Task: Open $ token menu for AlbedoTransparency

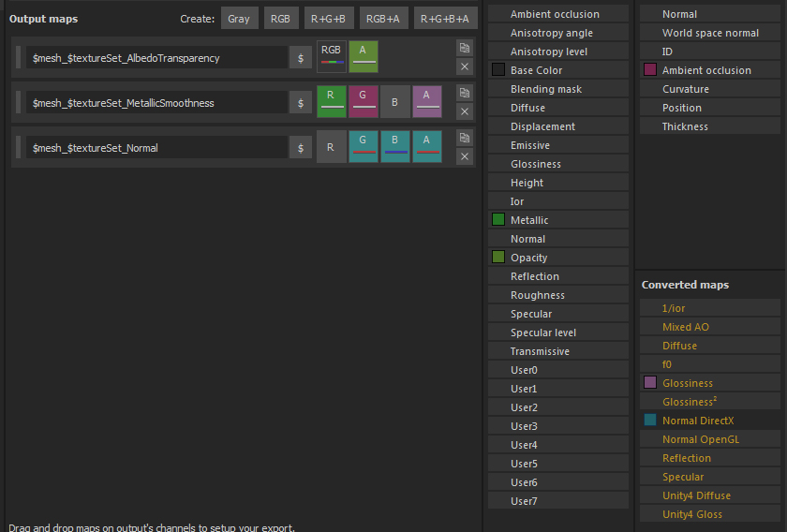Action: (x=301, y=58)
